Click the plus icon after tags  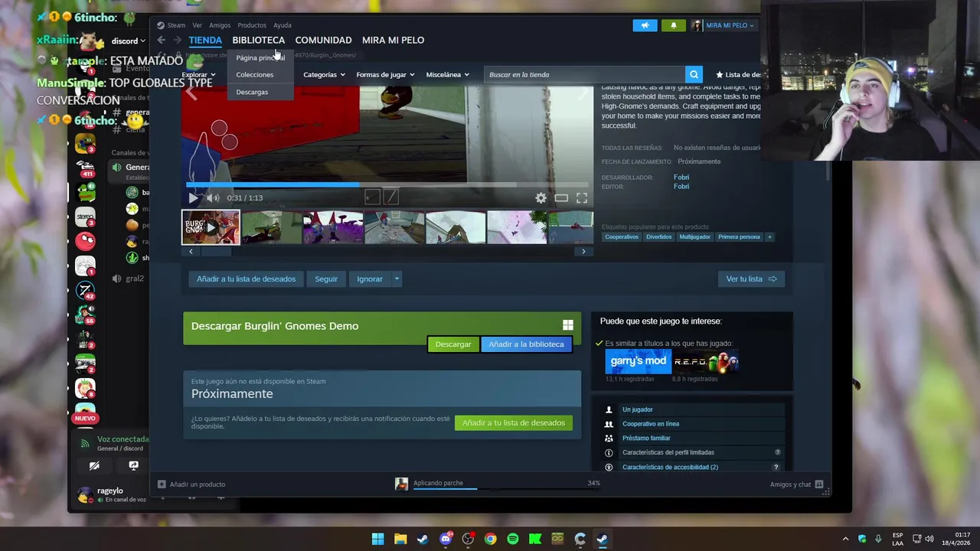[769, 237]
